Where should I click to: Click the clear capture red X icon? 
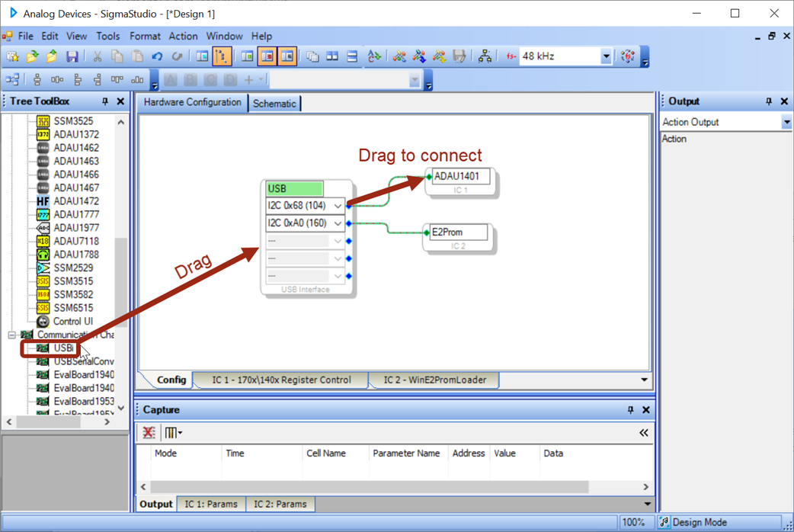(x=149, y=433)
